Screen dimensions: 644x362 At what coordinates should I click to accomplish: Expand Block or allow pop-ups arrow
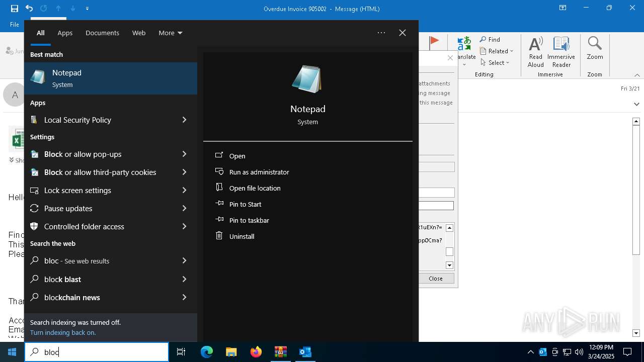[184, 154]
